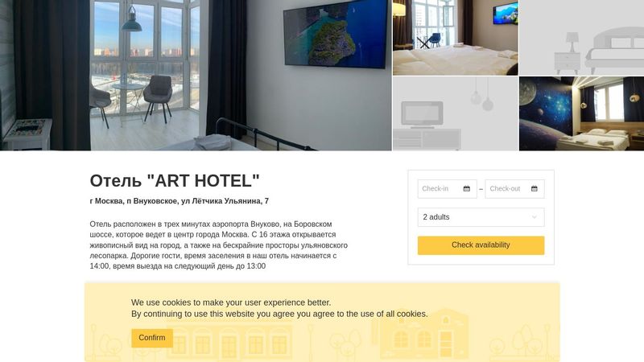This screenshot has width=644, height=362.
Task: Click the hotel title Отель "ART HOTEL"
Action: [x=175, y=180]
